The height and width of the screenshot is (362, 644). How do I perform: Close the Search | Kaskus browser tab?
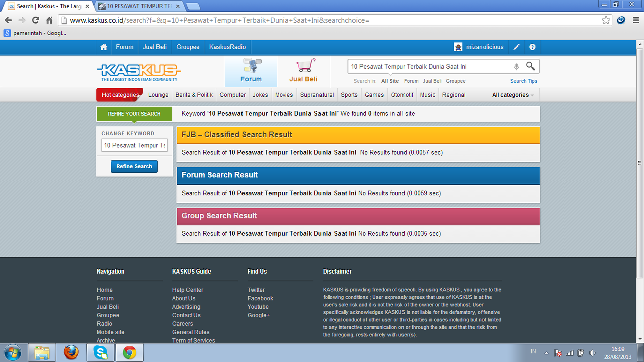tap(87, 6)
